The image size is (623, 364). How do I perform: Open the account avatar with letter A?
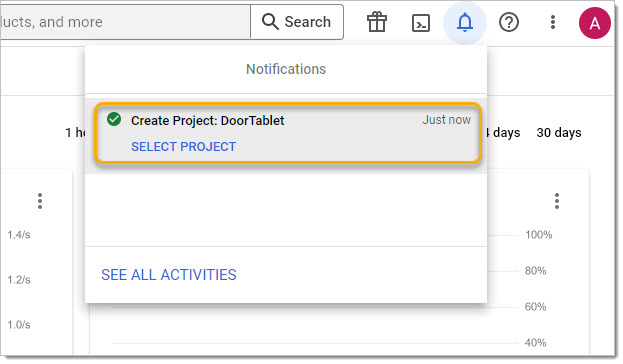[x=594, y=23]
